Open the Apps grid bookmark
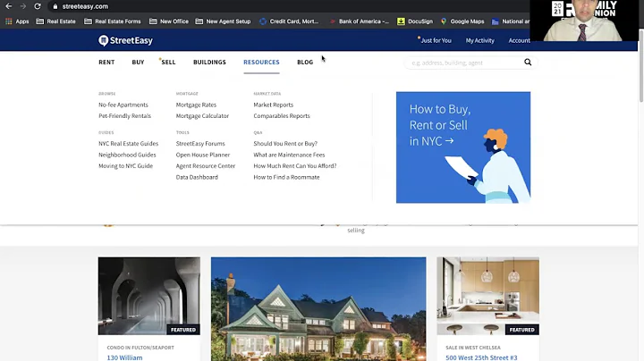The image size is (644, 361). (17, 21)
